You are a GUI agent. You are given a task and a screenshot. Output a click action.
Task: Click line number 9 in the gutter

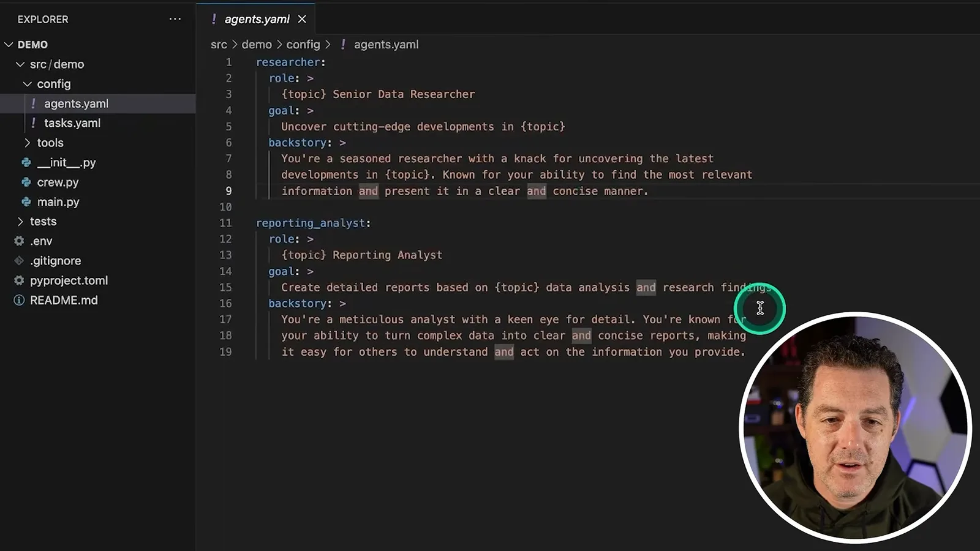click(228, 191)
